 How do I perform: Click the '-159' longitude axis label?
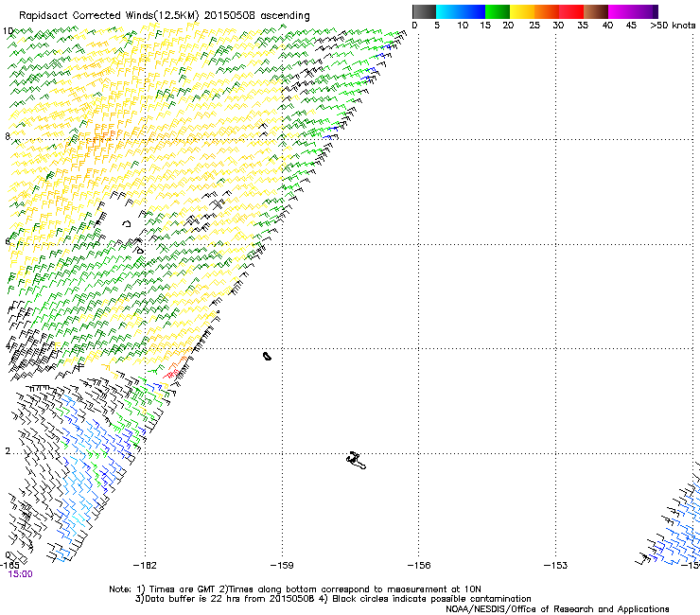coord(282,566)
